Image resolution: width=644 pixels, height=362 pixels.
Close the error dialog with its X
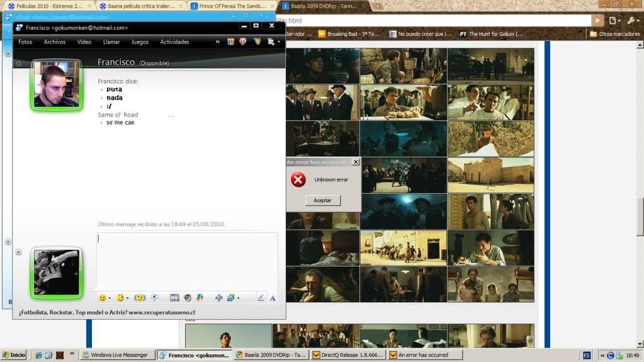click(356, 162)
